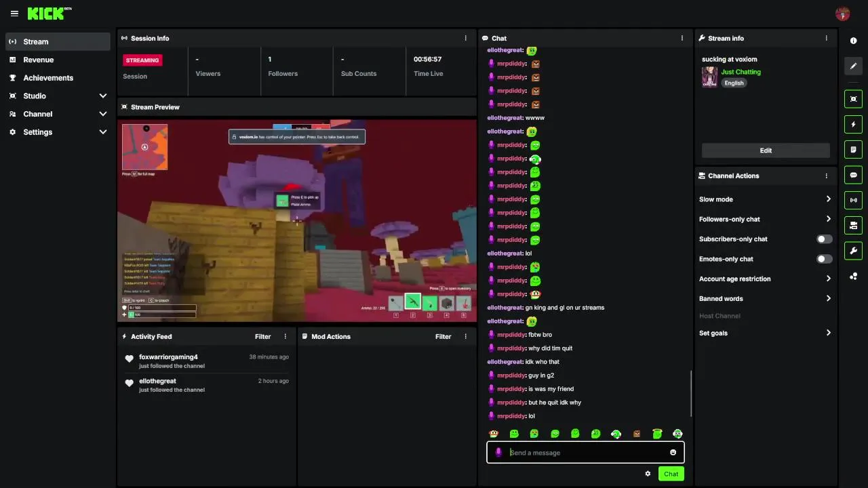The image size is (868, 488).
Task: Toggle the chat bubble widget icon
Action: tap(854, 175)
